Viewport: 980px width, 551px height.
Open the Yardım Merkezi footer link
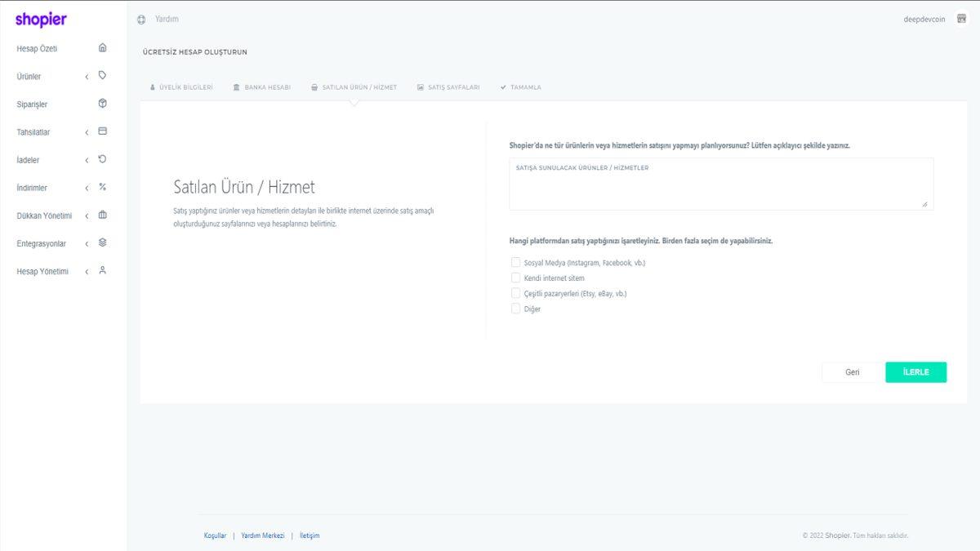261,535
